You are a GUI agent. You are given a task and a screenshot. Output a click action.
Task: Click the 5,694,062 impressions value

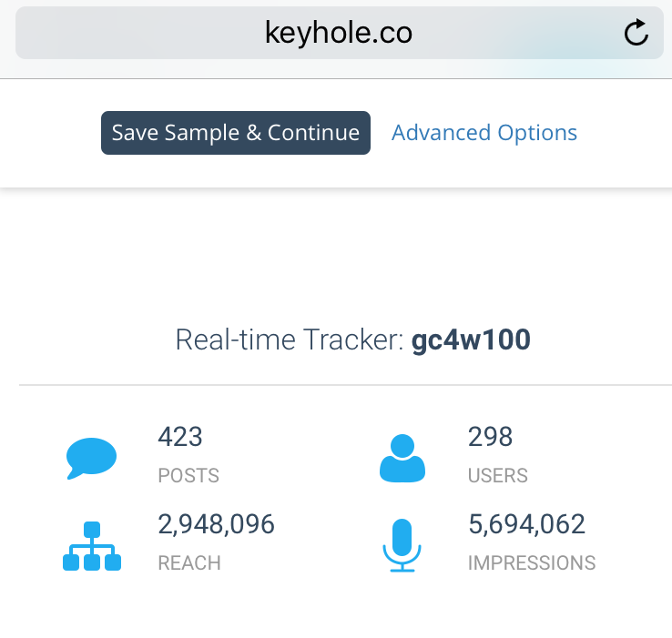tap(526, 524)
